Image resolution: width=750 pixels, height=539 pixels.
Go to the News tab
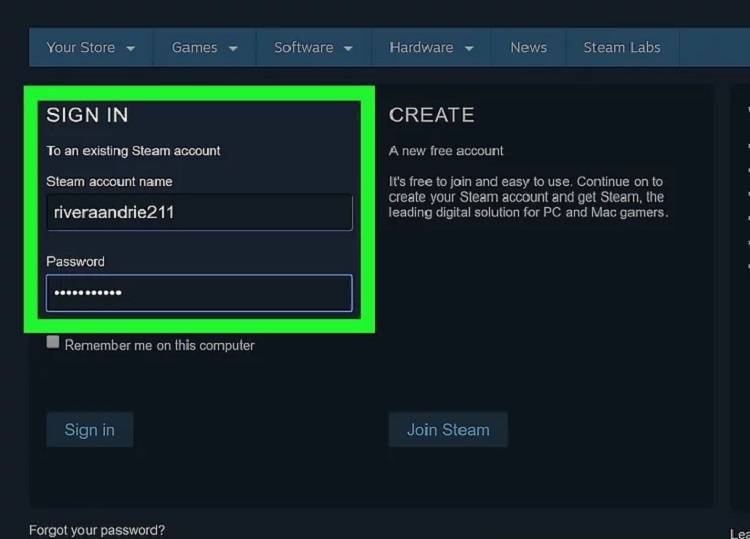click(x=528, y=47)
